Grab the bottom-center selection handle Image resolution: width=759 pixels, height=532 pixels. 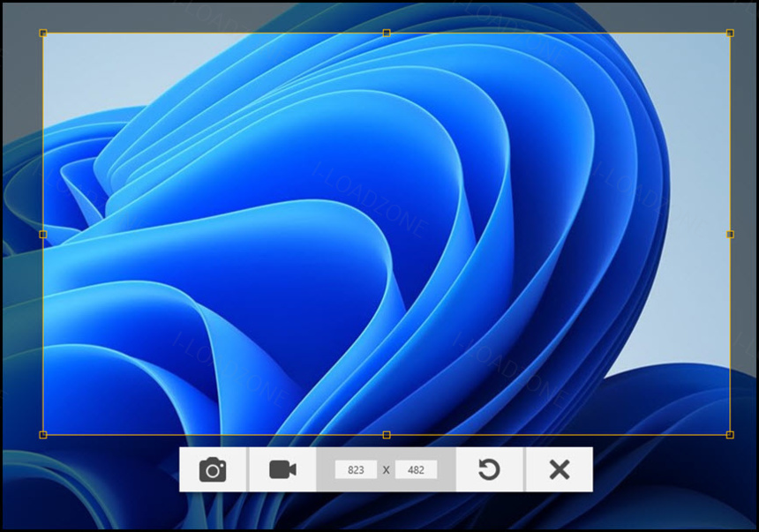387,435
